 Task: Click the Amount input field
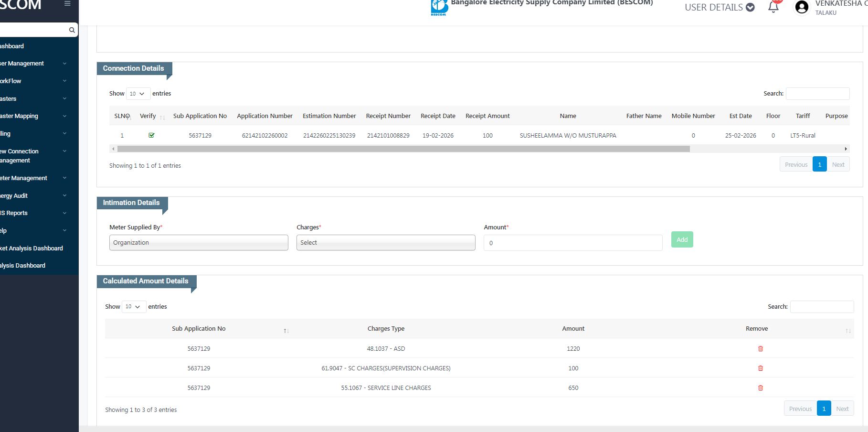573,243
